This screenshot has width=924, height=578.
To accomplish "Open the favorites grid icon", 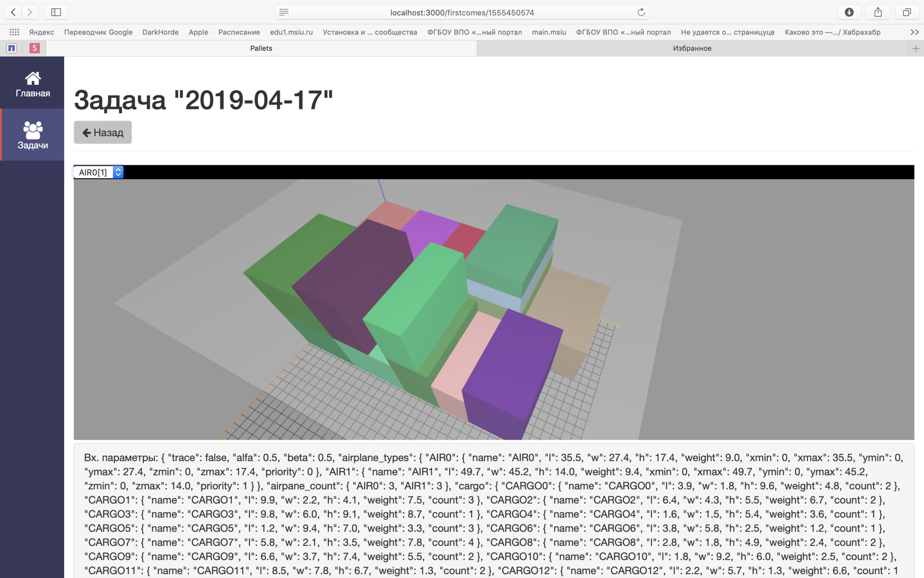I will click(14, 32).
